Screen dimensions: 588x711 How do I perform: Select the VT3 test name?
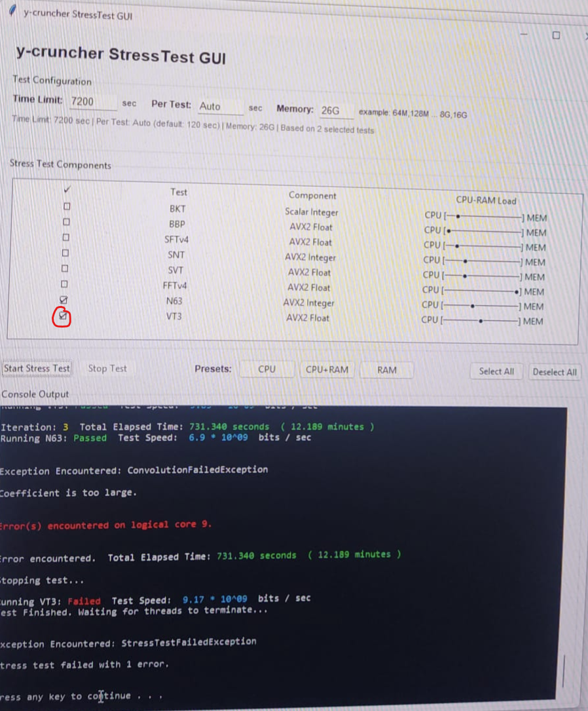click(x=174, y=316)
